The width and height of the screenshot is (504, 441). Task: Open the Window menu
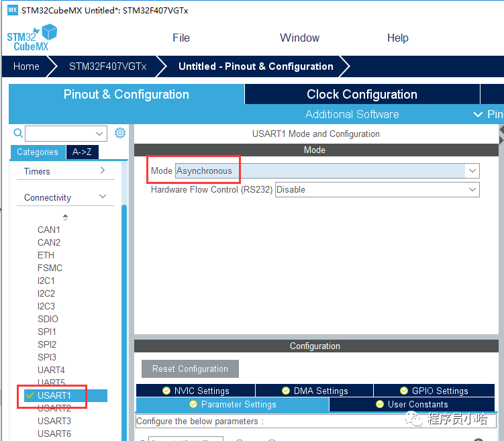pos(299,38)
